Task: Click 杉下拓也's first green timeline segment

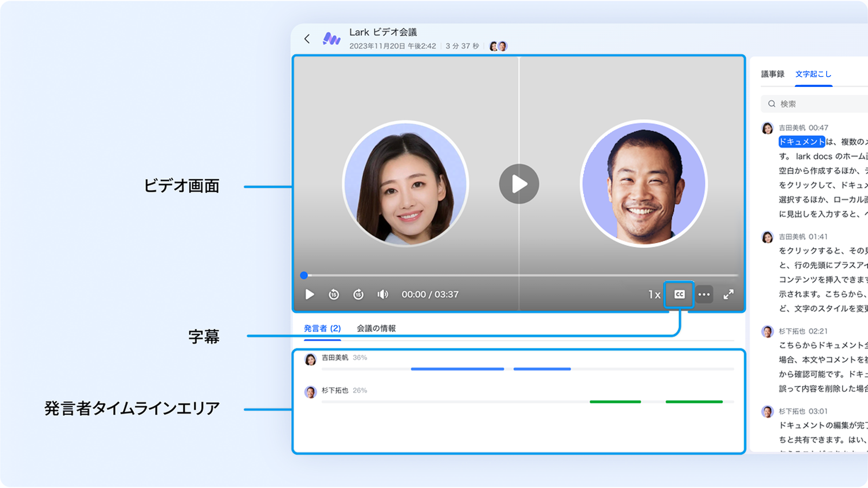Action: pyautogui.click(x=615, y=402)
